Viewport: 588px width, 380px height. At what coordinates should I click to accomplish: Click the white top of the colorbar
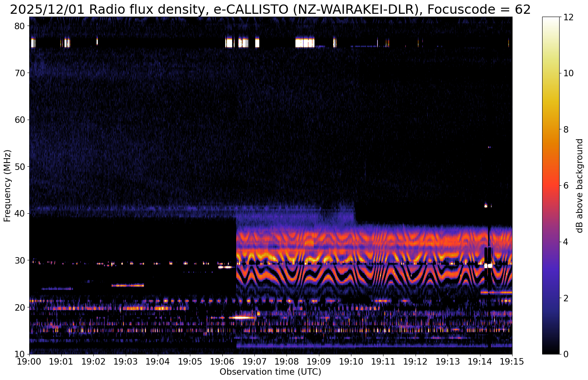click(550, 19)
